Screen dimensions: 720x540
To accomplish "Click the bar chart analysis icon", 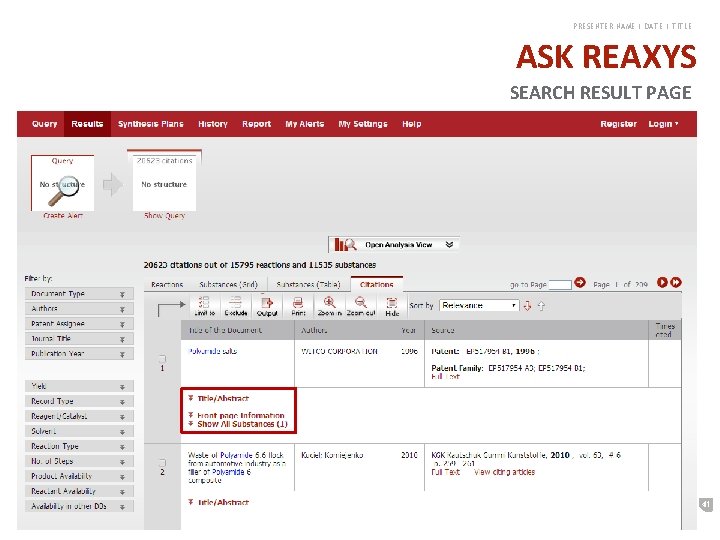I will pyautogui.click(x=345, y=244).
